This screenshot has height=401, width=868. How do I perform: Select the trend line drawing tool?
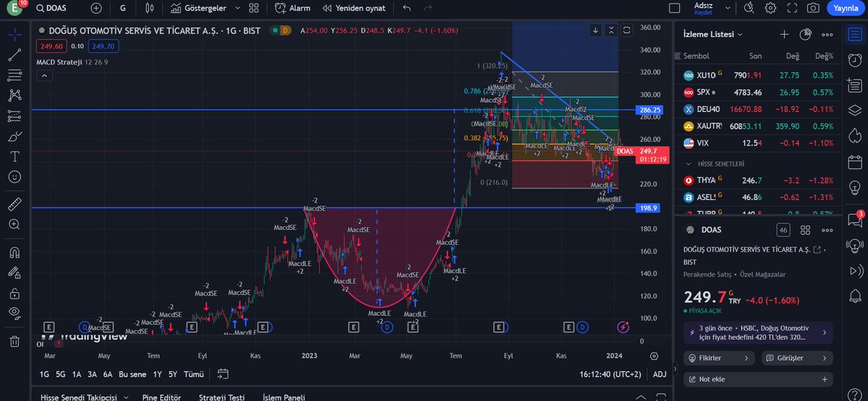tap(14, 54)
